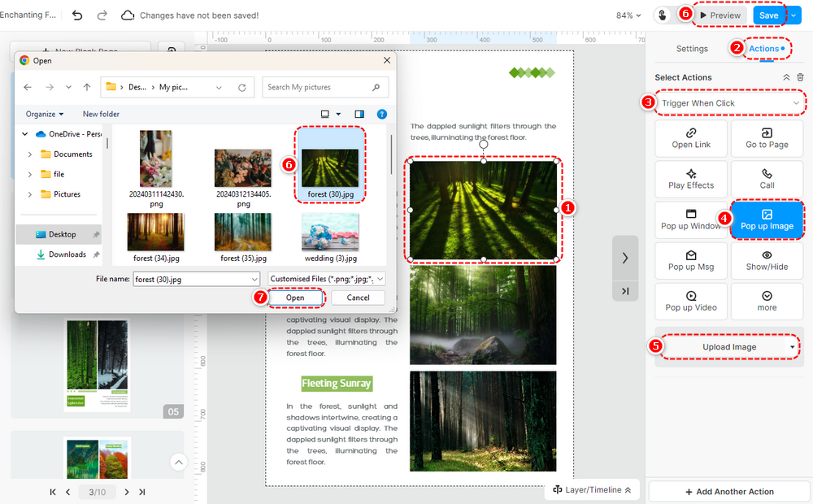This screenshot has height=504, width=813.
Task: Go up one folder level
Action: (x=87, y=87)
